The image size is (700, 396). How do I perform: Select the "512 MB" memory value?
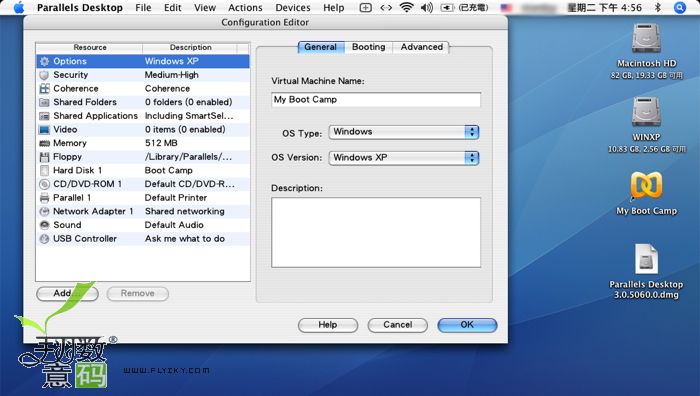pos(161,143)
